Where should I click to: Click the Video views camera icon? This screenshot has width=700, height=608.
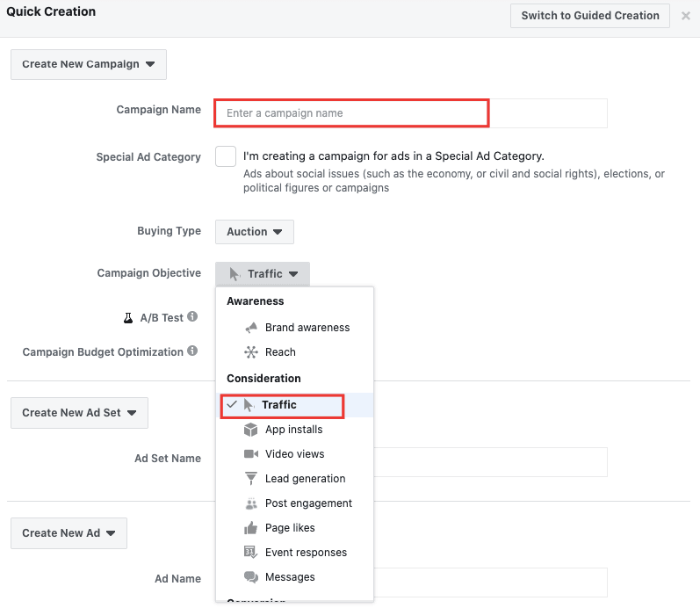pos(251,454)
